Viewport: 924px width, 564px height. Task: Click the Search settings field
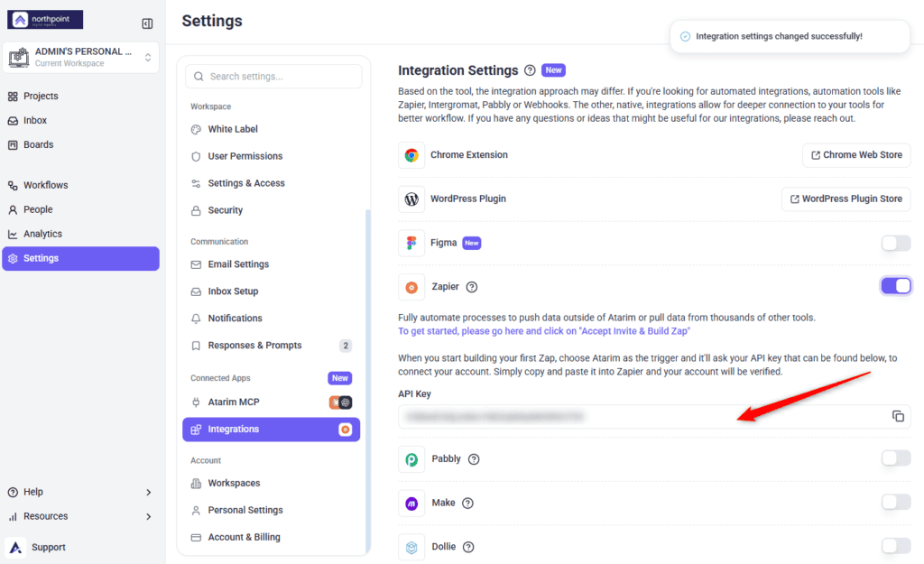[x=273, y=76]
